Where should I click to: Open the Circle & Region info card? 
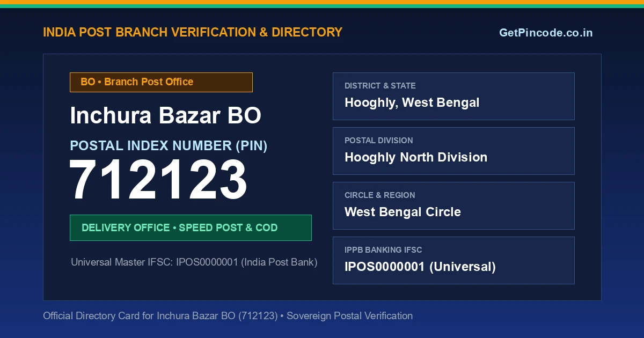coord(453,205)
